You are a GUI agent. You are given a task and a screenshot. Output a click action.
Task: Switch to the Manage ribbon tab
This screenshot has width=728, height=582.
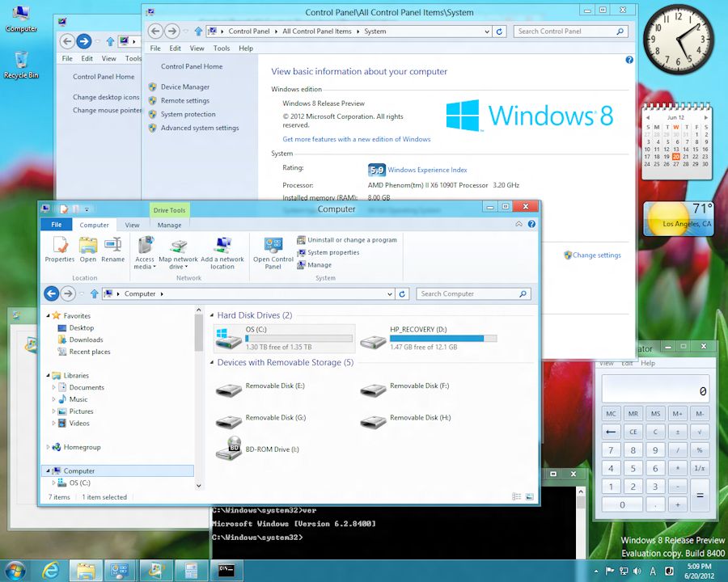point(170,225)
